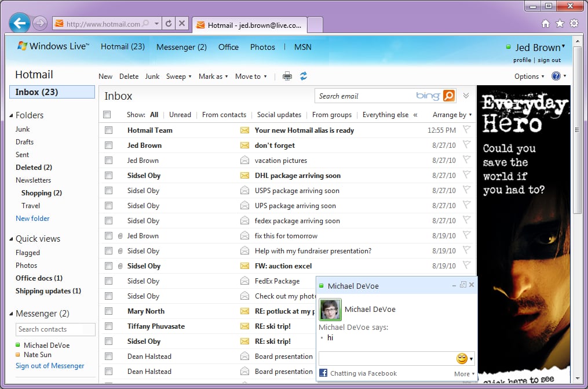Click the print icon in the toolbar
The width and height of the screenshot is (588, 389).
(x=287, y=75)
